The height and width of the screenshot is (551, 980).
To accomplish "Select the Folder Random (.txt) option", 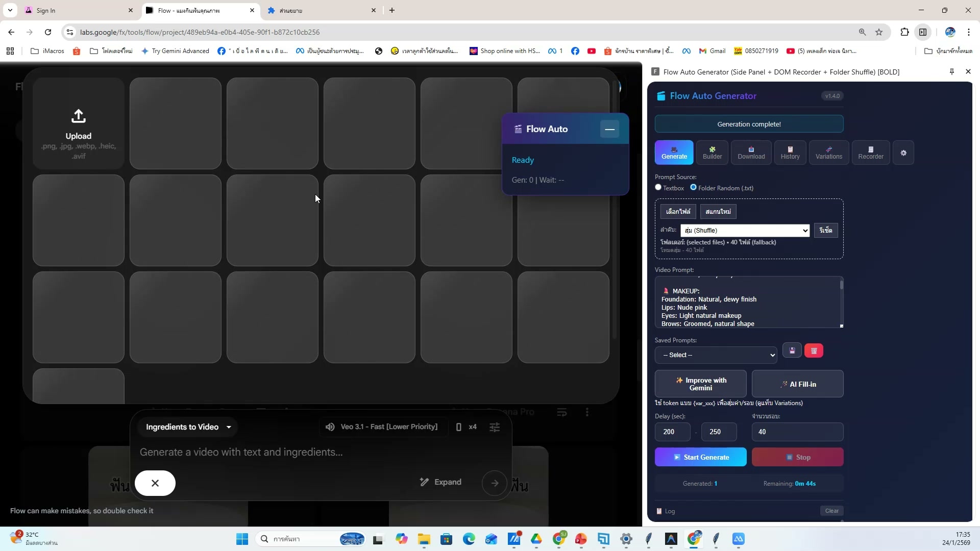I will 693,187.
